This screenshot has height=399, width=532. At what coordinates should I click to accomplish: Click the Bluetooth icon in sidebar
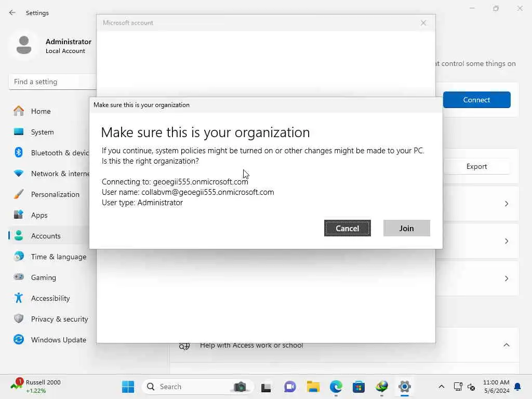(19, 152)
